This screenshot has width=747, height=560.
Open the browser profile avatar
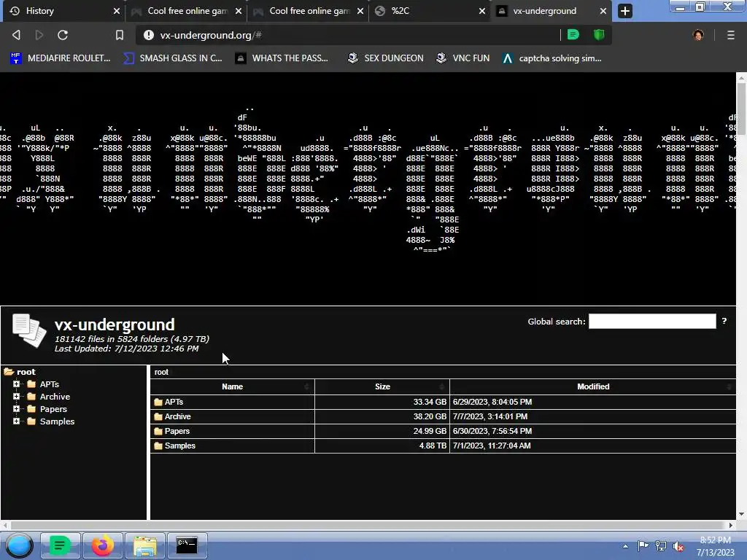(698, 35)
